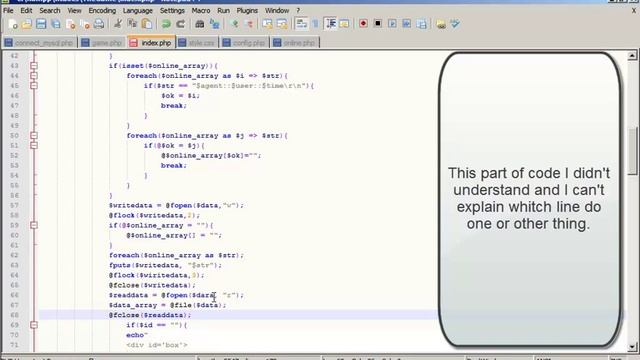This screenshot has width=640, height=360.
Task: Click the user-defined language toolbar icon
Action: [344, 24]
